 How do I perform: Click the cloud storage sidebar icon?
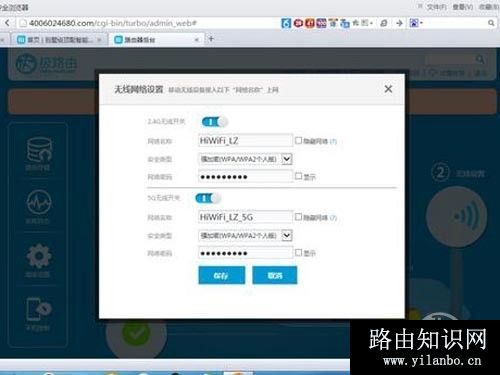(x=39, y=150)
